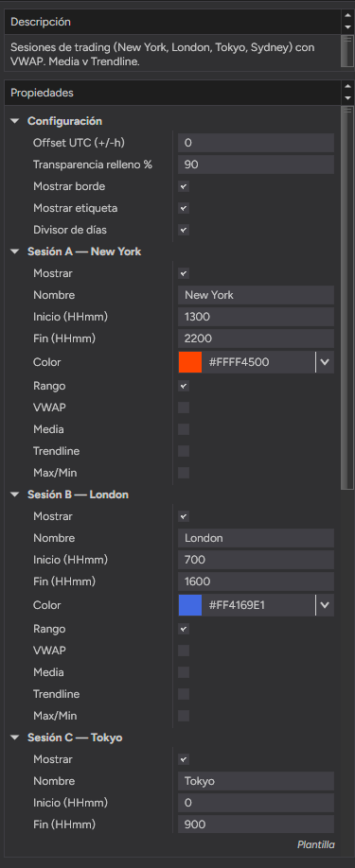Click the Plantilla link
The height and width of the screenshot is (868, 355).
tap(315, 844)
